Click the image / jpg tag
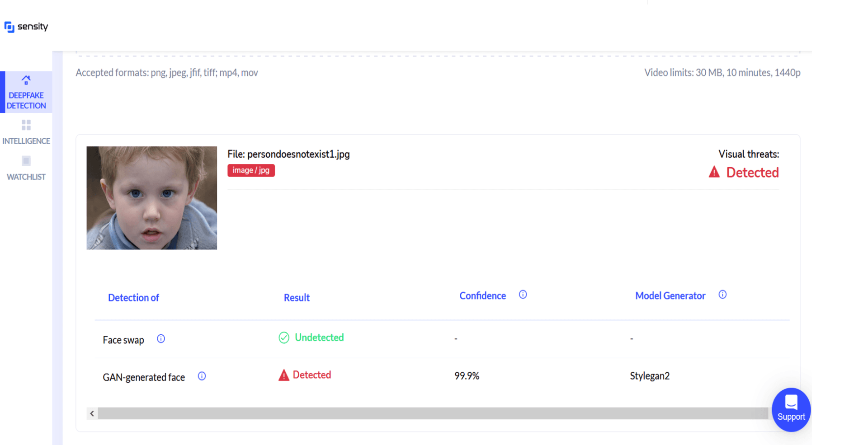 251,170
